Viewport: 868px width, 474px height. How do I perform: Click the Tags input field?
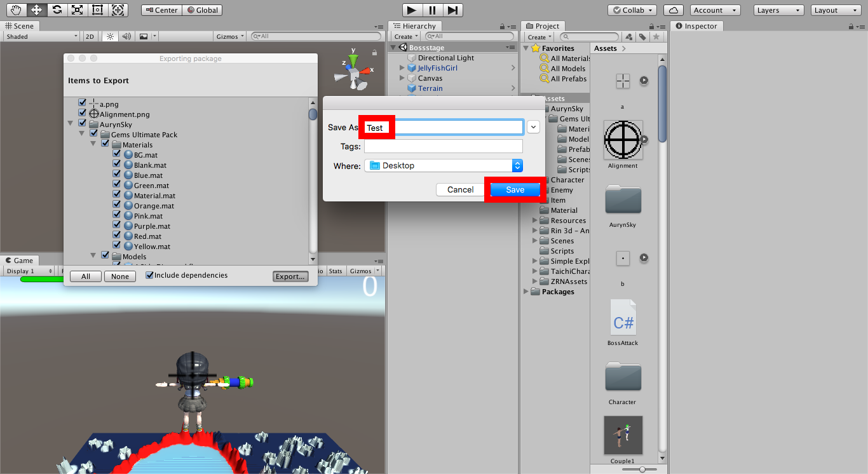click(x=444, y=146)
